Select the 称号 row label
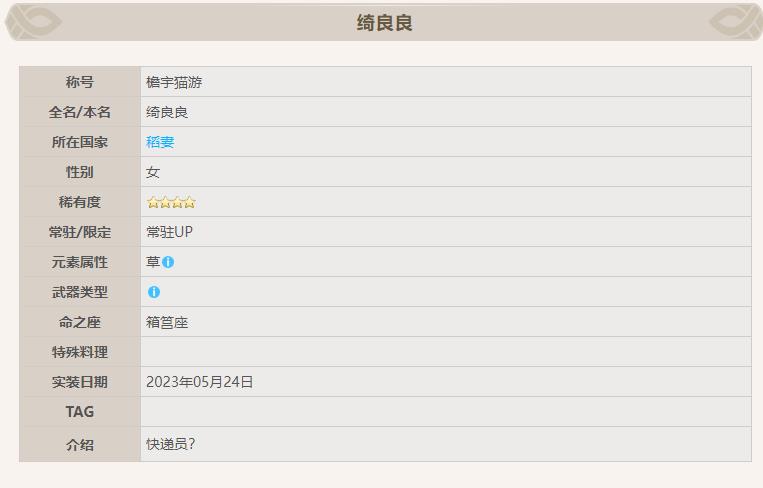The image size is (763, 488). (80, 82)
